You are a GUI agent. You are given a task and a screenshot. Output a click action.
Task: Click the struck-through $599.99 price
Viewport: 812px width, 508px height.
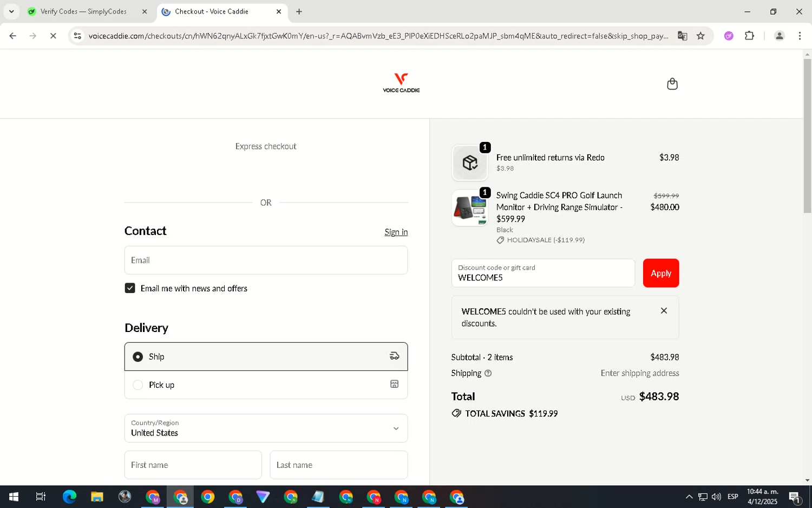click(x=666, y=196)
